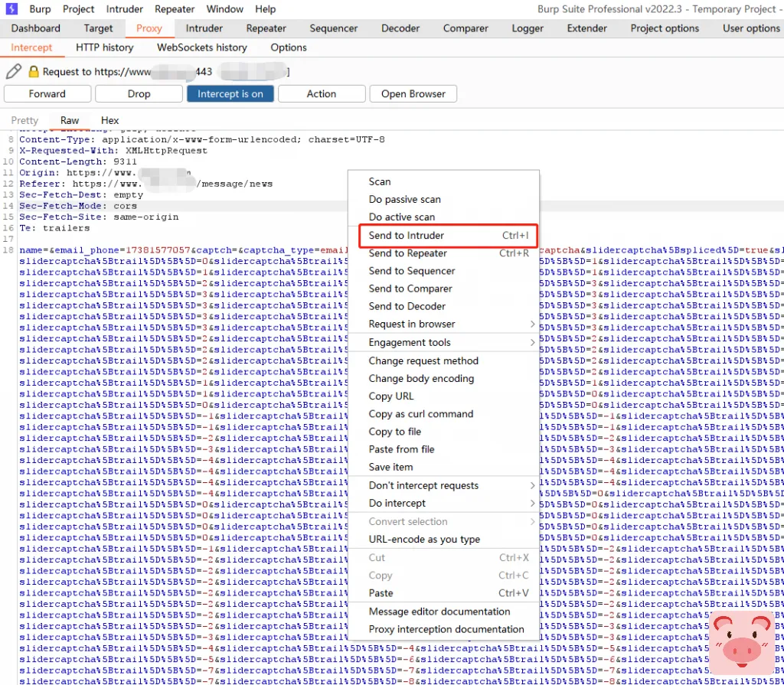Click the Burp Suite logo icon
Screen dimensions: 784x685
click(x=11, y=8)
